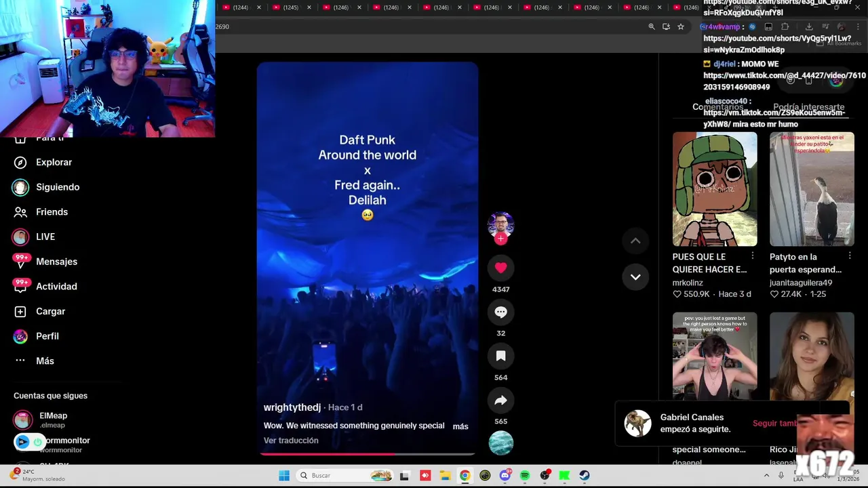Open the woman portrait video thumbnail
The width and height of the screenshot is (868, 488).
tap(812, 356)
